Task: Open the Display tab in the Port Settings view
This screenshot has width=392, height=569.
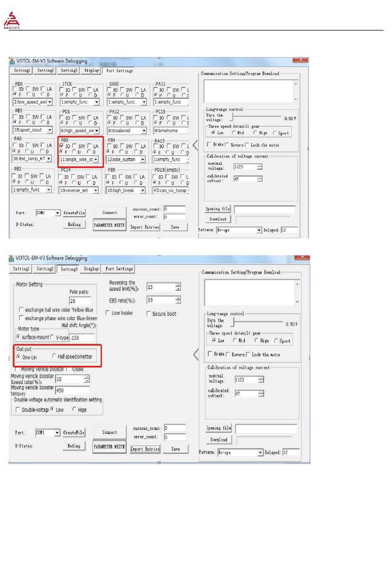Action: coord(92,71)
